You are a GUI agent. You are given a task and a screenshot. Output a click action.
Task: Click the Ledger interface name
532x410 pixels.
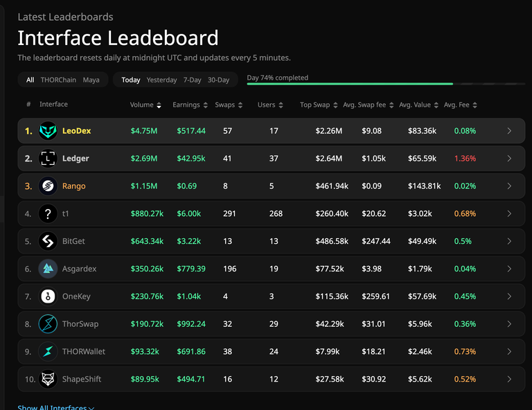76,159
